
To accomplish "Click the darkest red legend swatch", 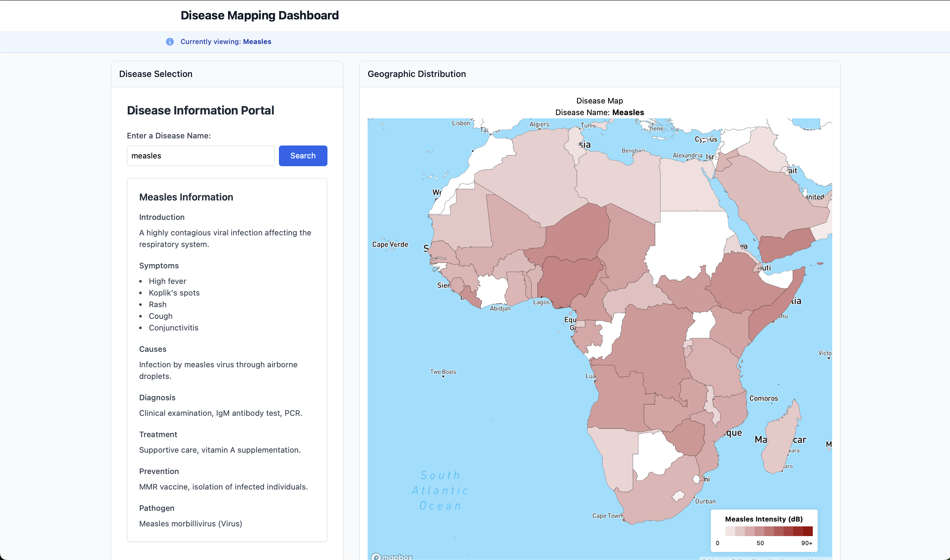I will point(808,531).
